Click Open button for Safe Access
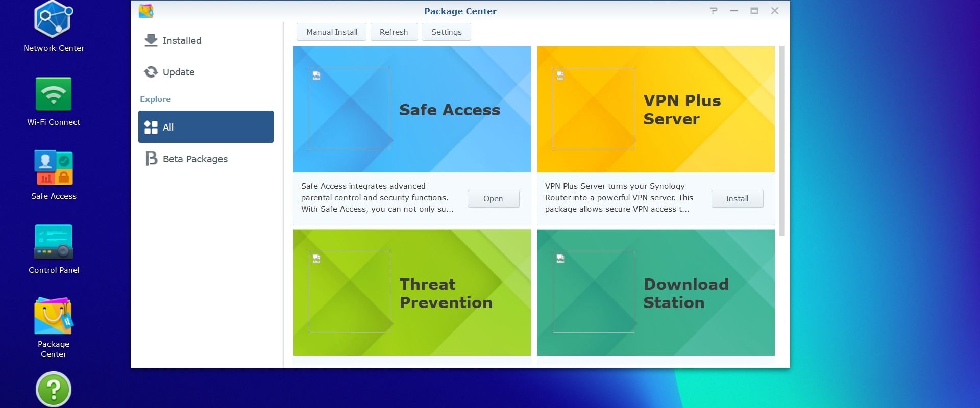 point(493,198)
